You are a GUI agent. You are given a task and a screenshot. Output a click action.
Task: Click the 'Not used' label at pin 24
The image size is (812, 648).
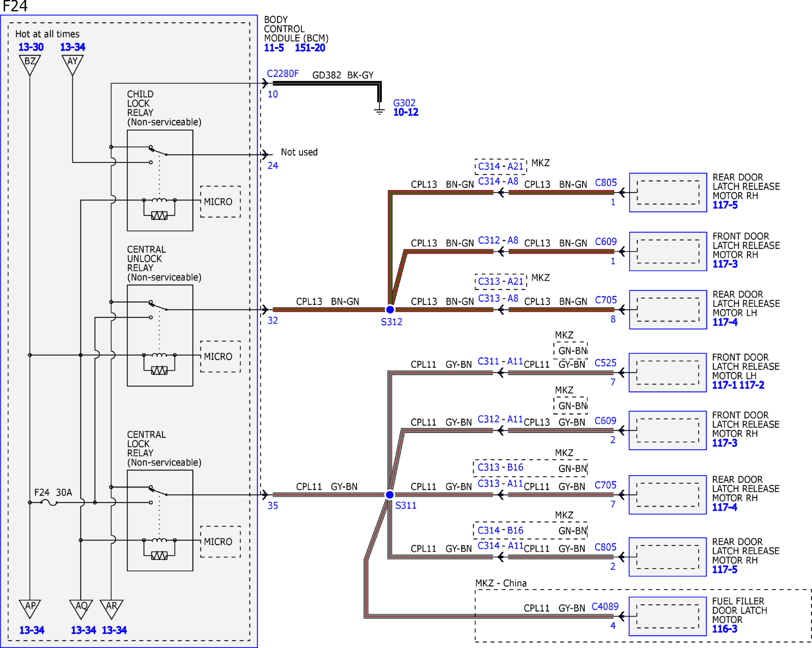(299, 152)
